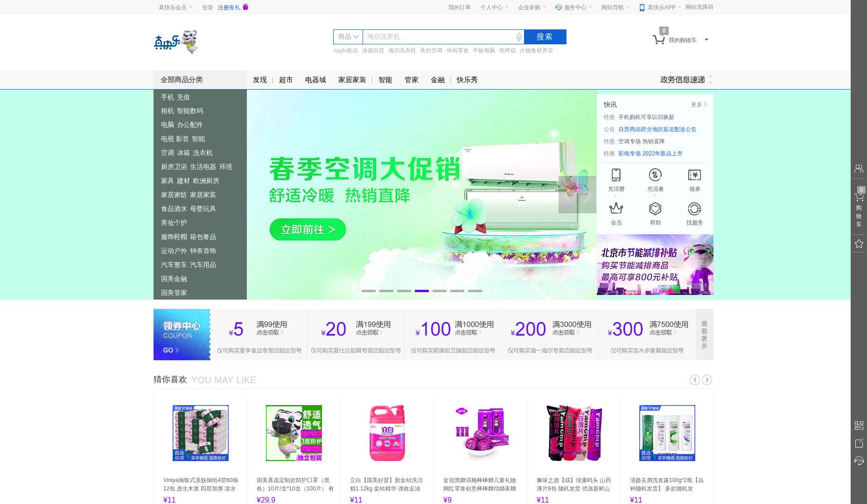Click the 领券 coupon icon
The width and height of the screenshot is (867, 504).
pyautogui.click(x=694, y=175)
